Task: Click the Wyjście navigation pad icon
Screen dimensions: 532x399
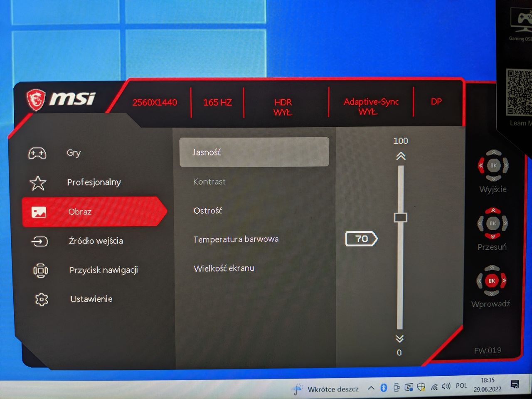Action: click(x=493, y=165)
